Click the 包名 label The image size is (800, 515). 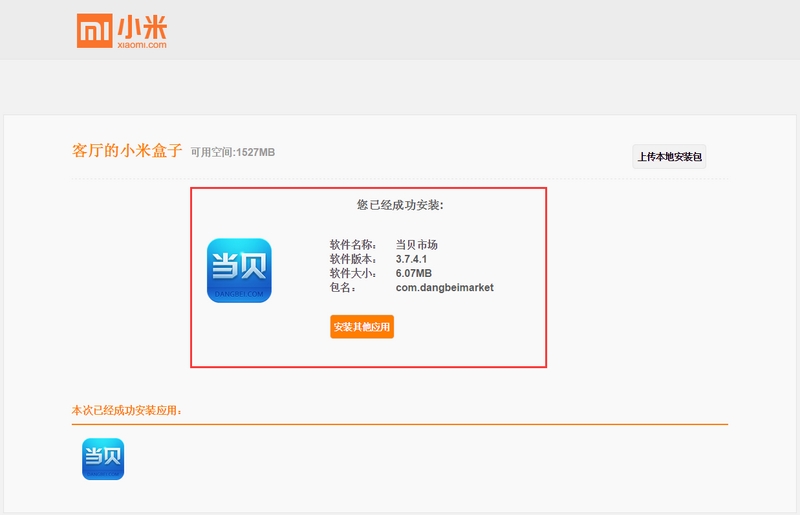point(343,287)
